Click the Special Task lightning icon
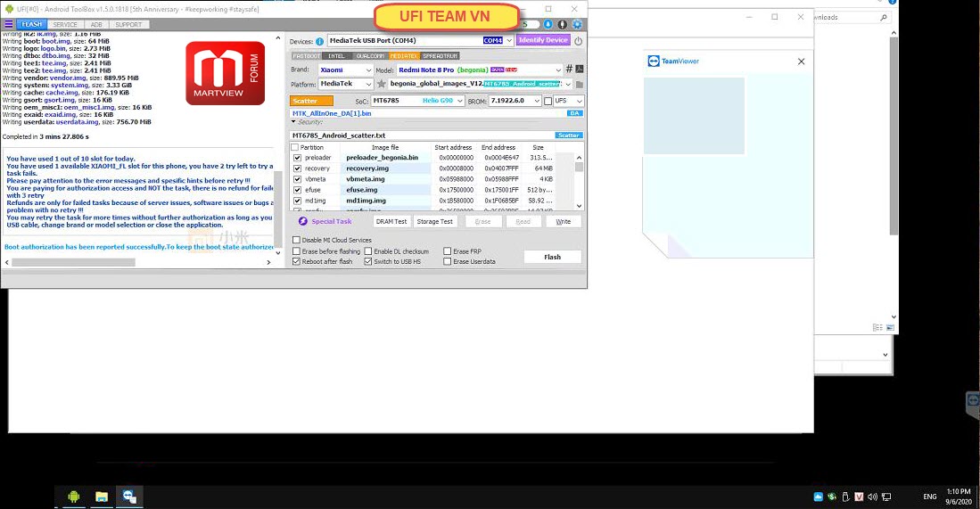Image resolution: width=980 pixels, height=509 pixels. coord(303,221)
